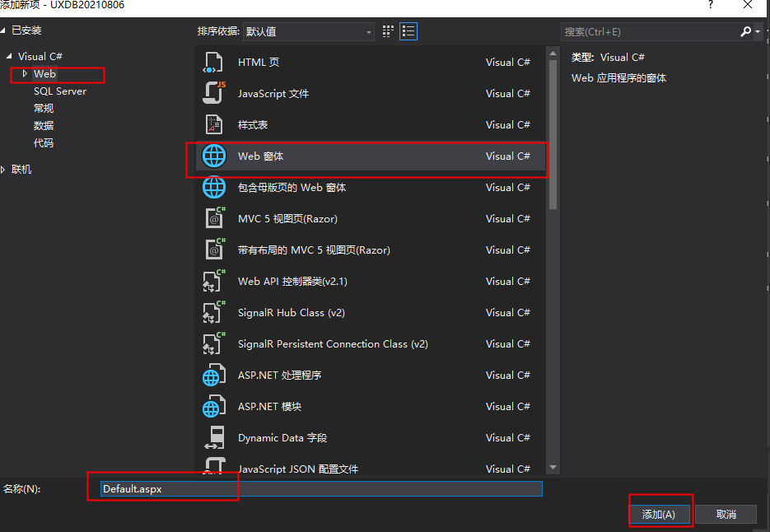Pick the SignalR Hub Class icon
Viewport: 770px width, 532px height.
(214, 313)
